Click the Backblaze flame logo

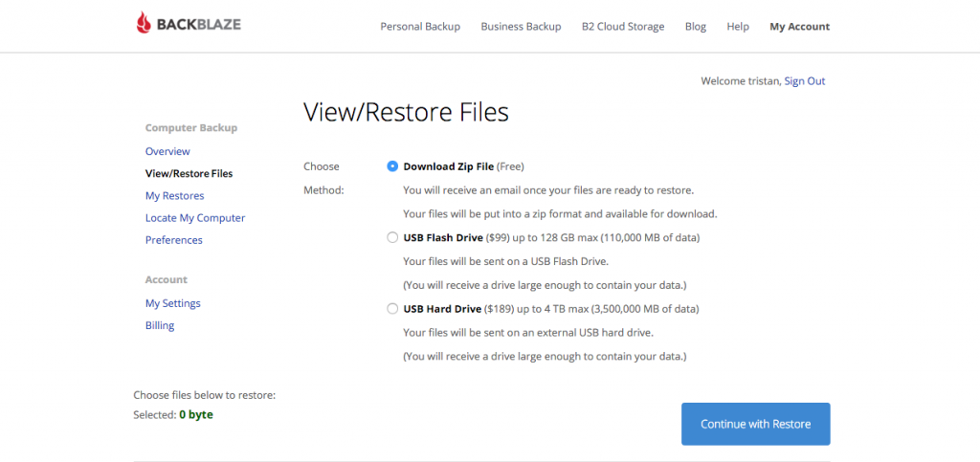(144, 22)
